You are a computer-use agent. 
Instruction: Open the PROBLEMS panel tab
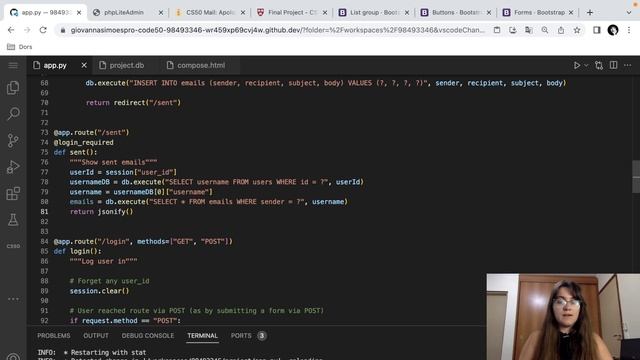pos(54,336)
